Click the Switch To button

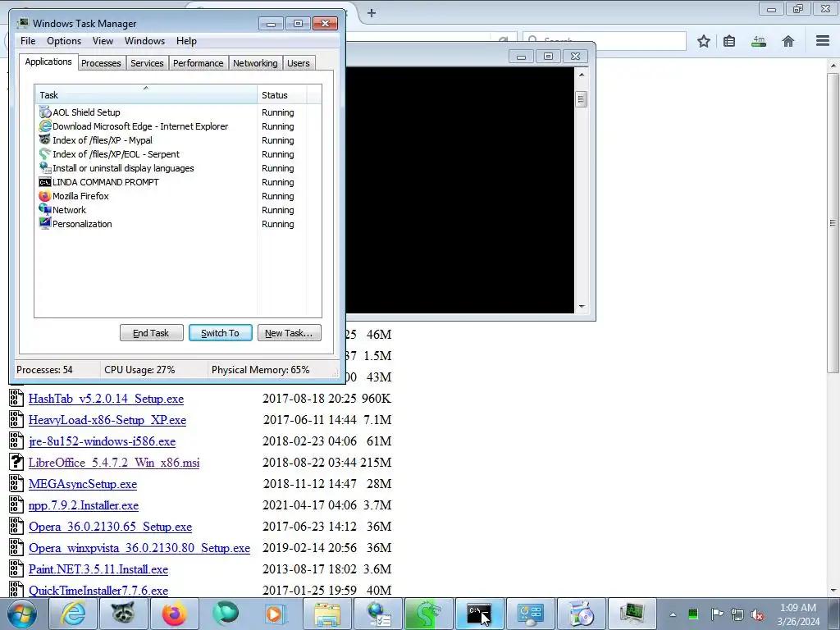tap(220, 333)
